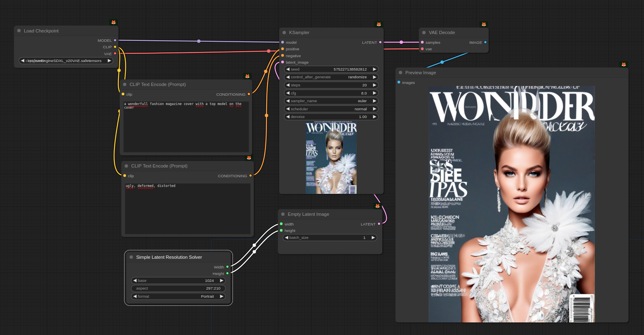Click fox badge above positive CLIP Text Encode
This screenshot has height=335, width=644.
pyautogui.click(x=248, y=76)
